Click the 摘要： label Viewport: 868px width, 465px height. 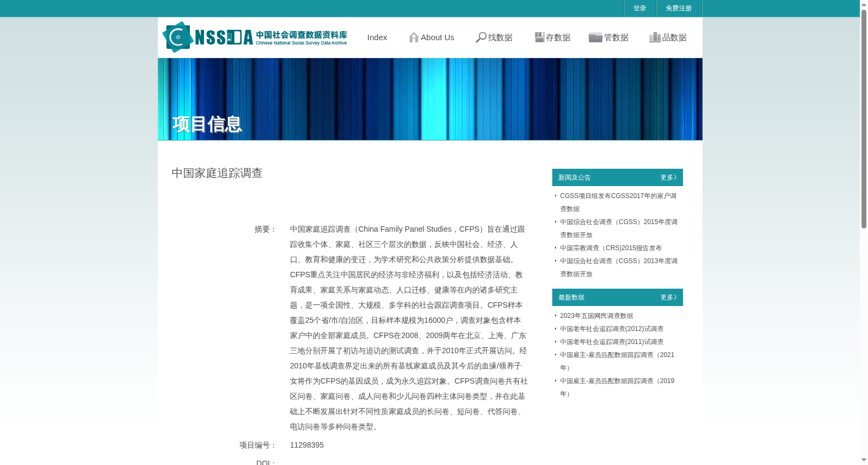266,230
